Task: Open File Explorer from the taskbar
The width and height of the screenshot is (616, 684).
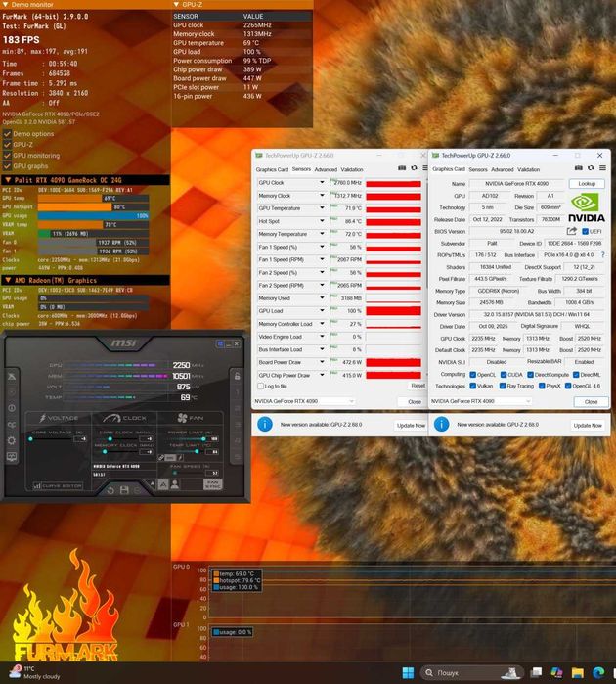Action: [x=578, y=673]
